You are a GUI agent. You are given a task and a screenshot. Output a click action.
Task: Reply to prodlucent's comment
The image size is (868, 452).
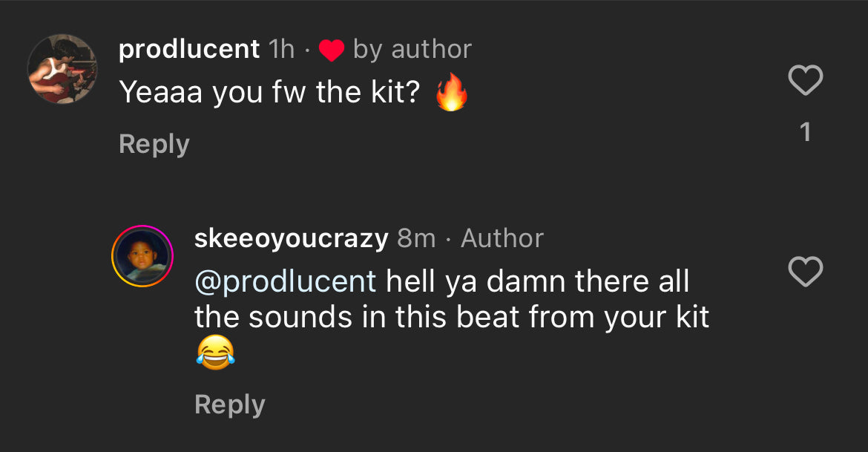(x=154, y=144)
